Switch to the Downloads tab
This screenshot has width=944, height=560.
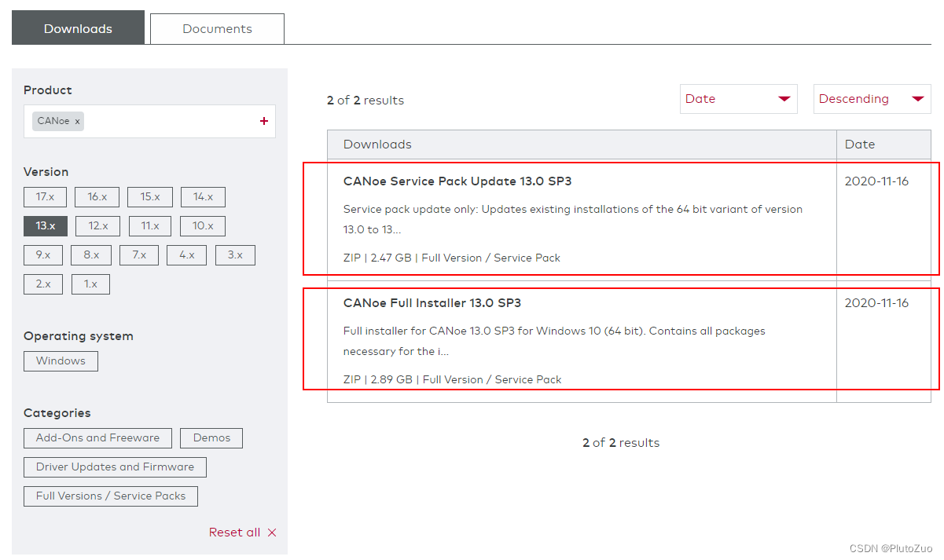coord(78,28)
